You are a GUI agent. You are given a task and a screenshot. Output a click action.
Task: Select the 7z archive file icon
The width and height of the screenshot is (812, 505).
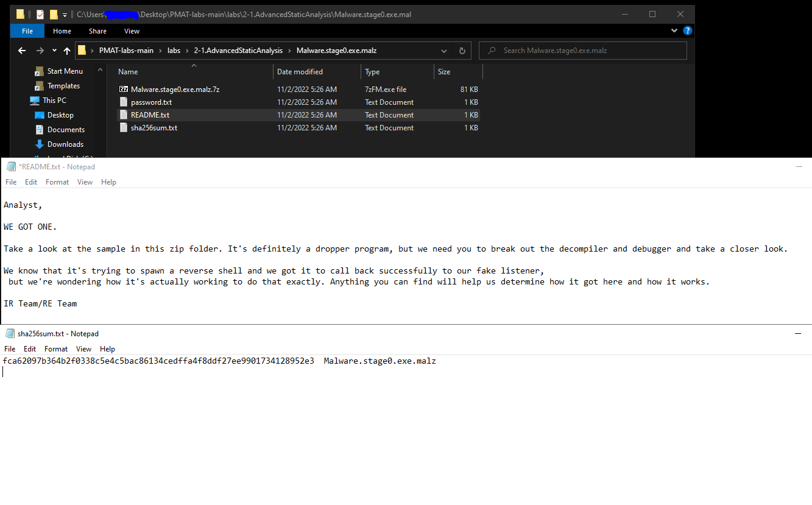(124, 90)
